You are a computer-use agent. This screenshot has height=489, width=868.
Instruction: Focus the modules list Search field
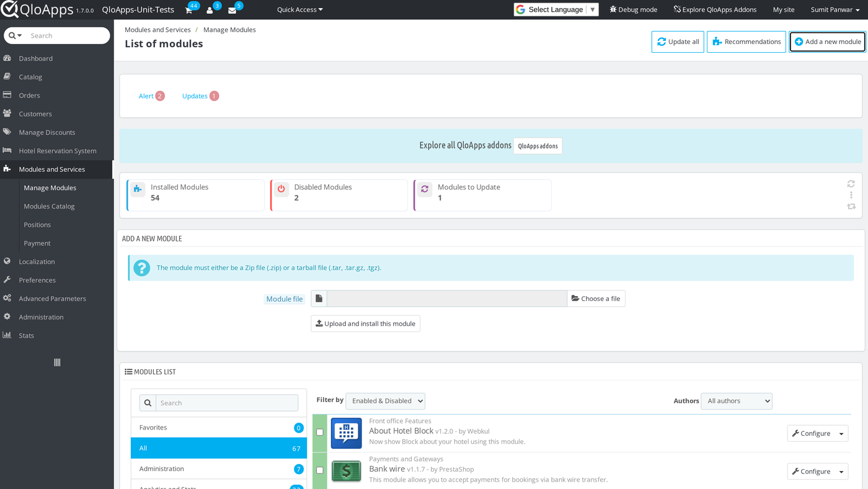227,403
